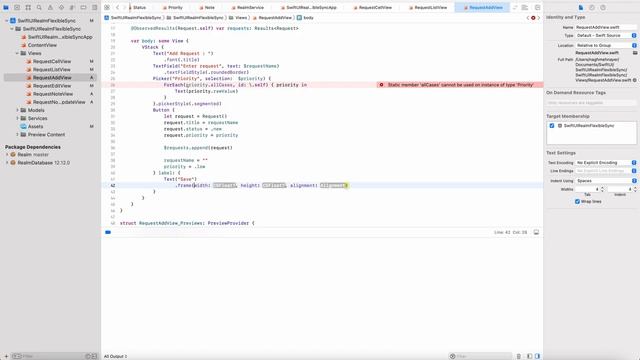Select RequestEditView in the navigator
The width and height of the screenshot is (640, 360).
[x=52, y=86]
